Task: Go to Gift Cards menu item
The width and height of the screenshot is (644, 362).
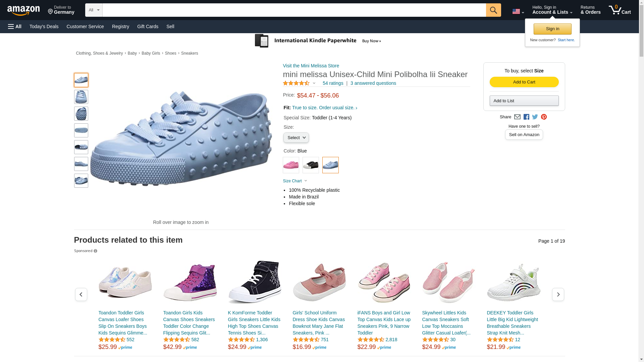Action: [x=148, y=26]
